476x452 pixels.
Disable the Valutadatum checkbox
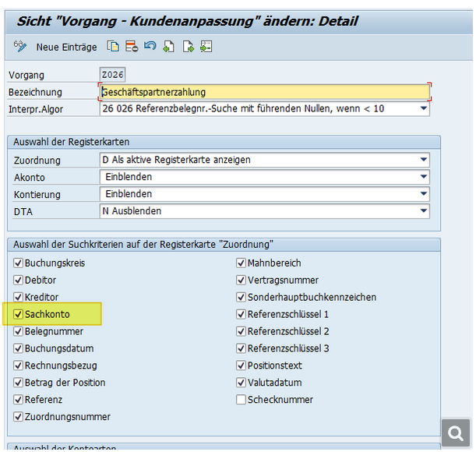(x=242, y=383)
